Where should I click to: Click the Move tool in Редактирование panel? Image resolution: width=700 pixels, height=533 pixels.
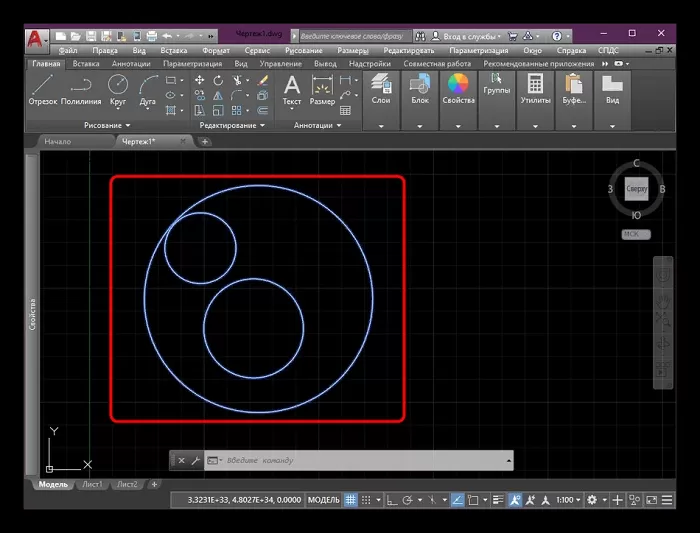[x=200, y=80]
